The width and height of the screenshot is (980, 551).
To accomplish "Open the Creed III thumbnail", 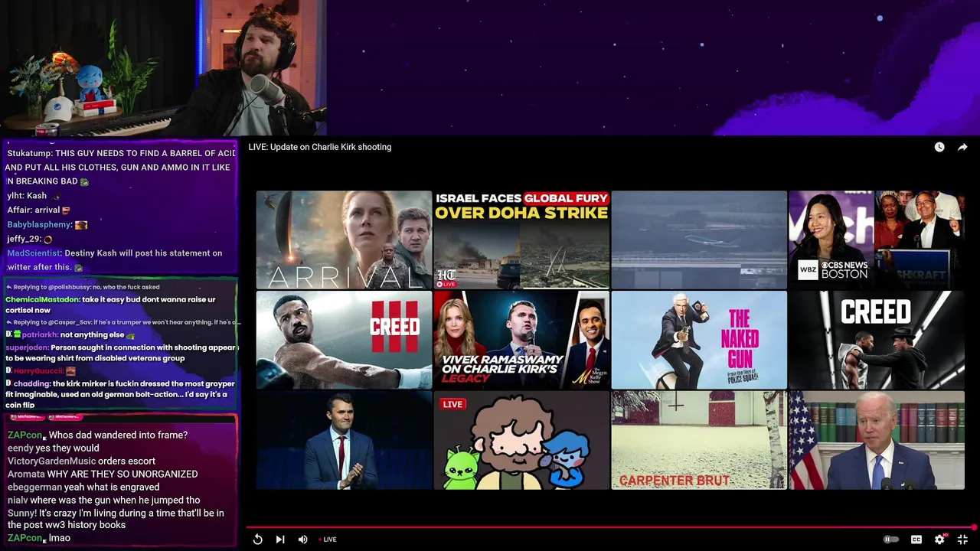I will tap(344, 340).
